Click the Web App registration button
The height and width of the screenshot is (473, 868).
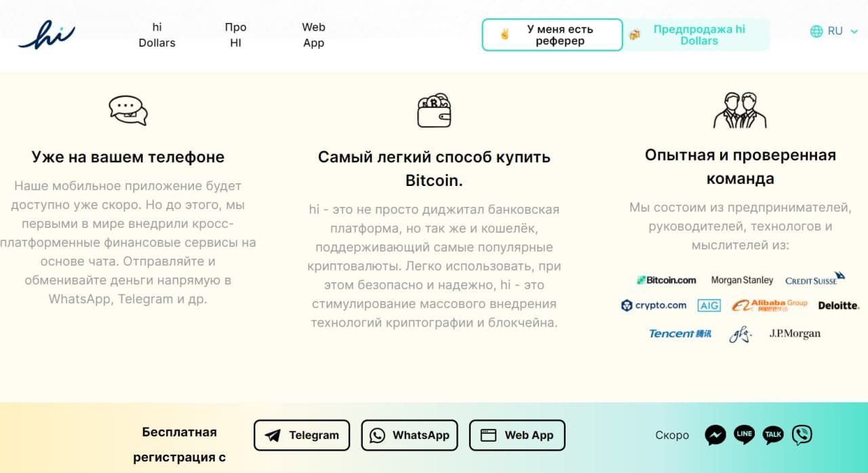coord(517,436)
